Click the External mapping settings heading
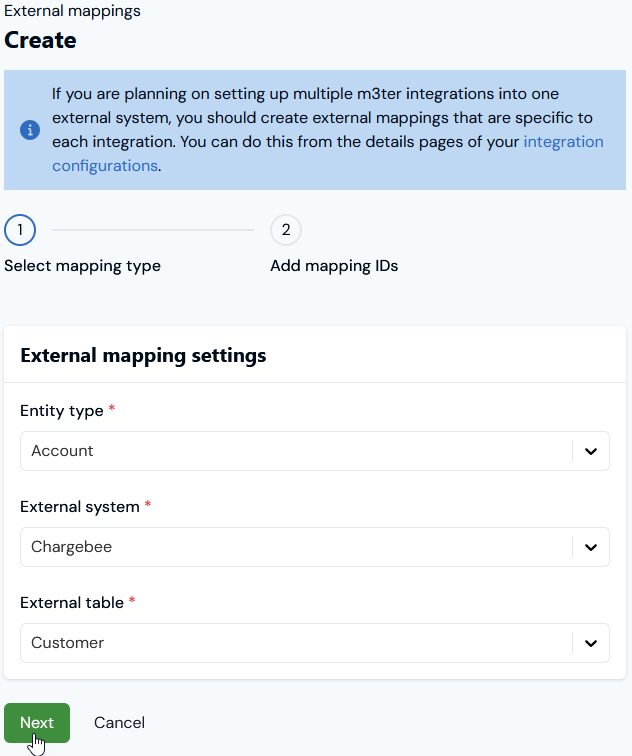Viewport: 632px width, 756px height. pyautogui.click(x=143, y=356)
